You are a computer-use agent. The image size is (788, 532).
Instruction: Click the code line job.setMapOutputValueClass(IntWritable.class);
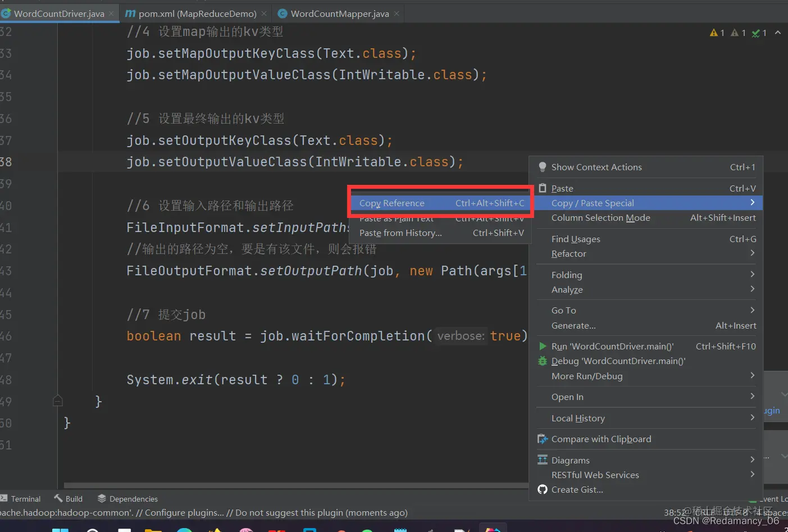pyautogui.click(x=307, y=75)
